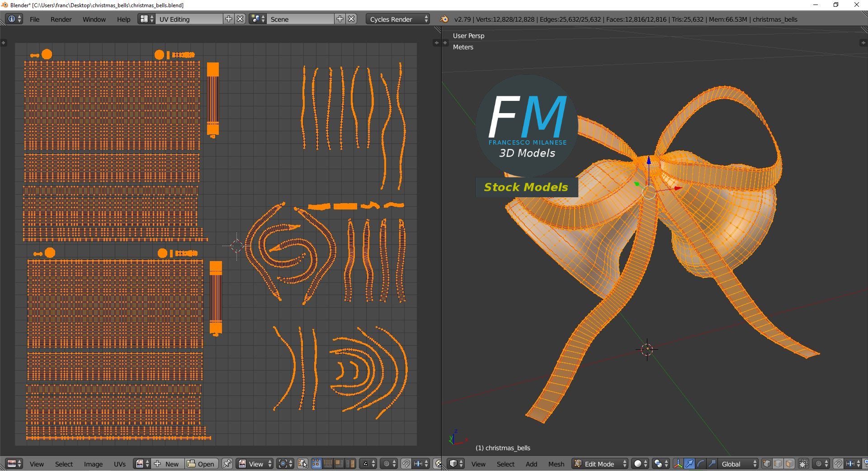Toggle limit selection to visible
868x471 pixels.
point(803,464)
